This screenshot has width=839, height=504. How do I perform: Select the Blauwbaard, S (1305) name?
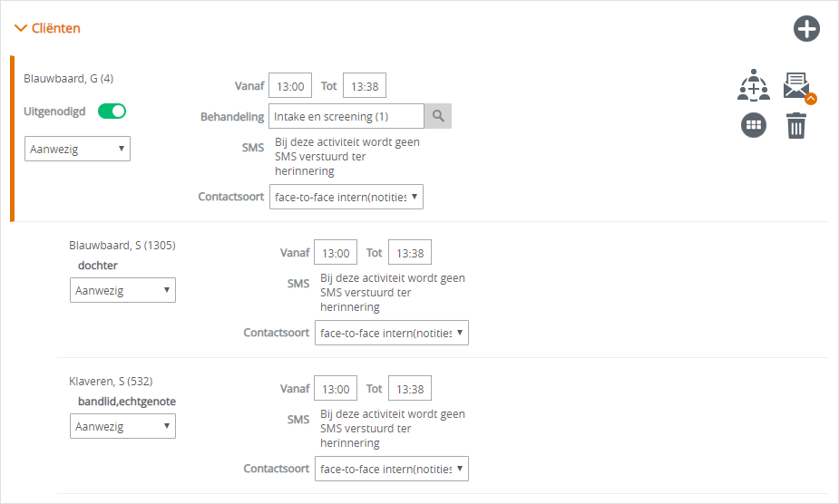[122, 245]
